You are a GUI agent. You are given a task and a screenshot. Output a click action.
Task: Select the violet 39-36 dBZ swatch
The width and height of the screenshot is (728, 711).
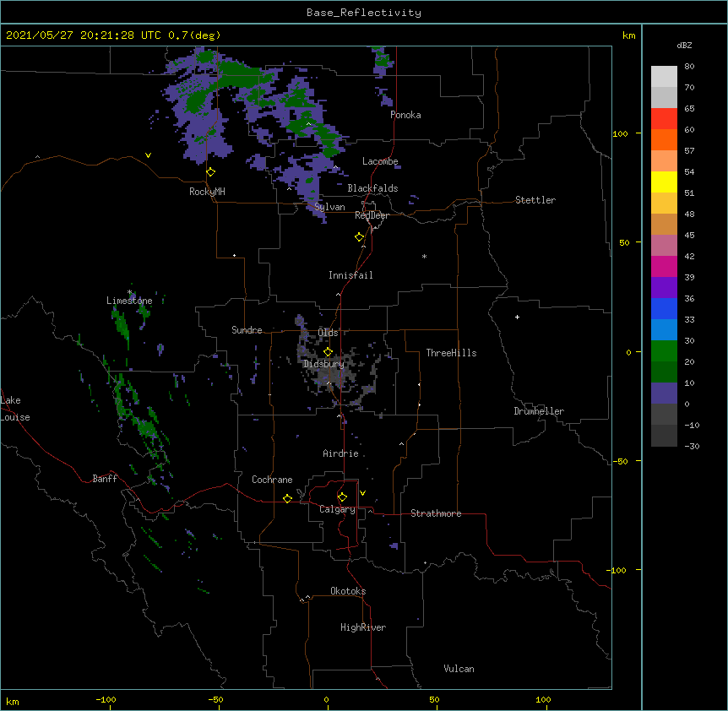point(664,288)
